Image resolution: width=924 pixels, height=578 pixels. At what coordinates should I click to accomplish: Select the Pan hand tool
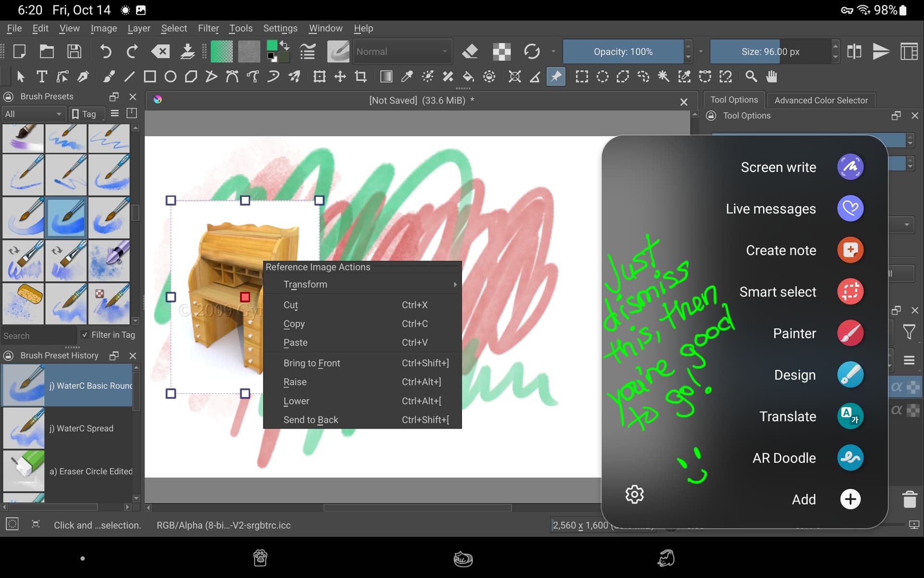[x=772, y=77]
